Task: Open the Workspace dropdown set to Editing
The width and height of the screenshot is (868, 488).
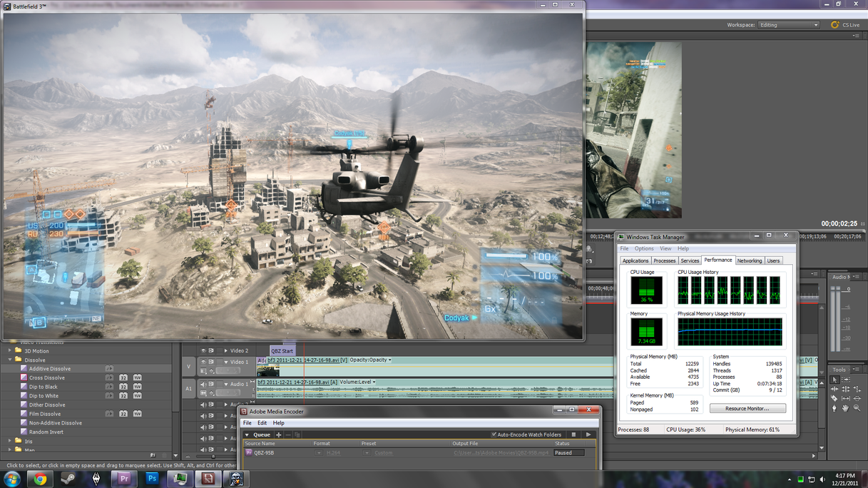Action: click(788, 25)
